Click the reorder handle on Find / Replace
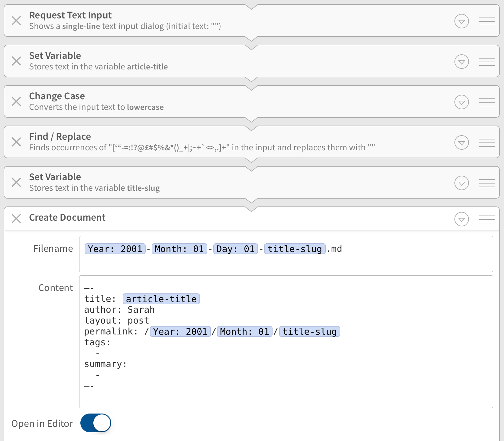 click(486, 142)
